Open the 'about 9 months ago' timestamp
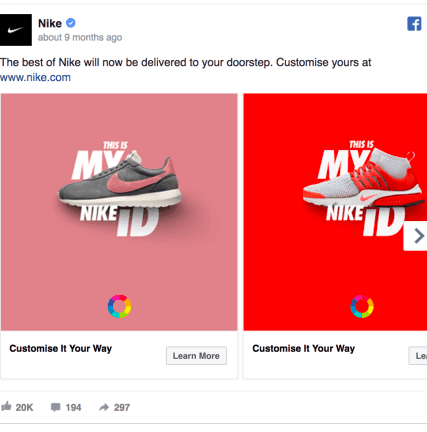 click(x=80, y=37)
